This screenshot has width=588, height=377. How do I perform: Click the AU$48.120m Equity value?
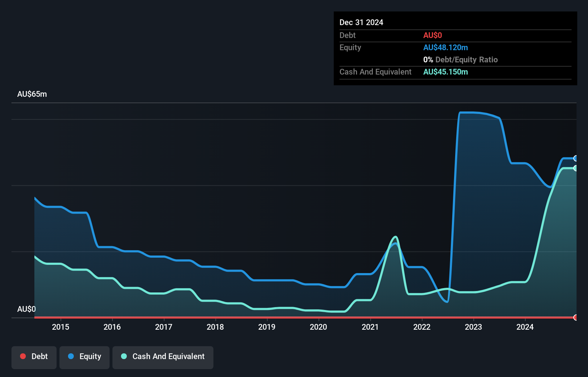(x=445, y=47)
